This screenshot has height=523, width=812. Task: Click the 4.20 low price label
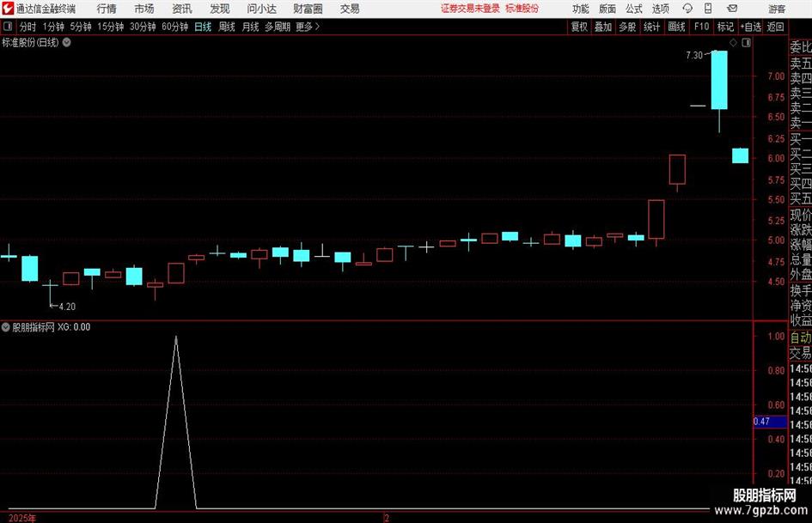click(67, 307)
